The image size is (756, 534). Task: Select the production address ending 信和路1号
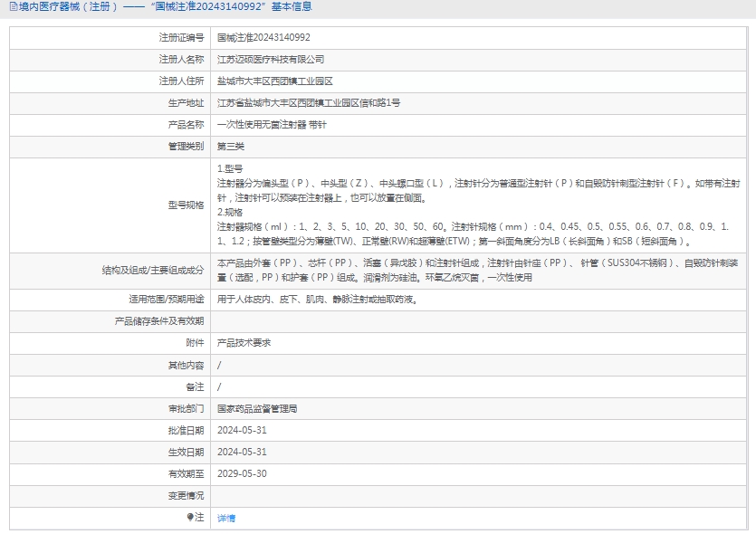coord(309,103)
